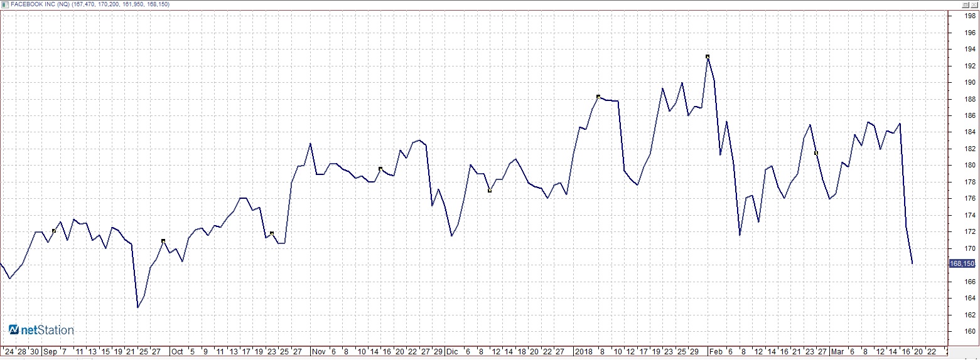Click the Sep month label on the time axis
Viewport: 980px width, 360px height.
[50, 352]
